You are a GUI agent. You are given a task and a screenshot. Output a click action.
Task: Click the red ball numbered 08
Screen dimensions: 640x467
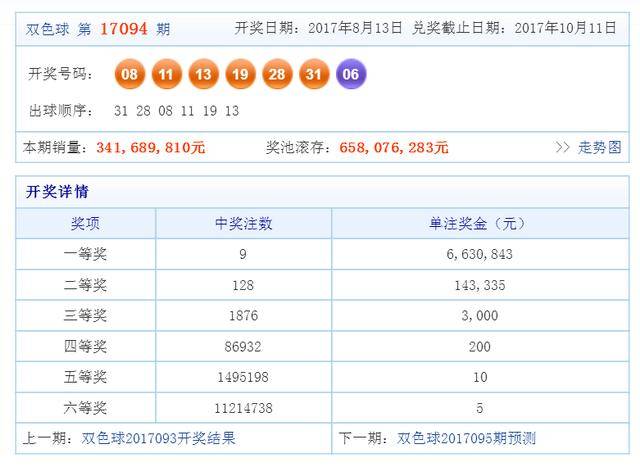[x=130, y=74]
